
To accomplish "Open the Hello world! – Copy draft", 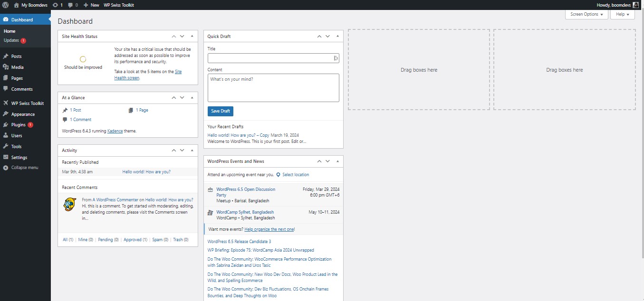I will [238, 135].
